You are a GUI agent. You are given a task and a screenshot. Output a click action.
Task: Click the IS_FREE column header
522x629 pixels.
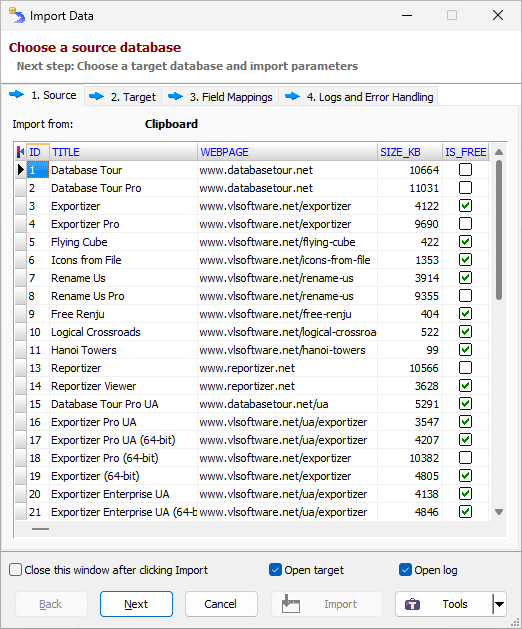click(x=465, y=152)
